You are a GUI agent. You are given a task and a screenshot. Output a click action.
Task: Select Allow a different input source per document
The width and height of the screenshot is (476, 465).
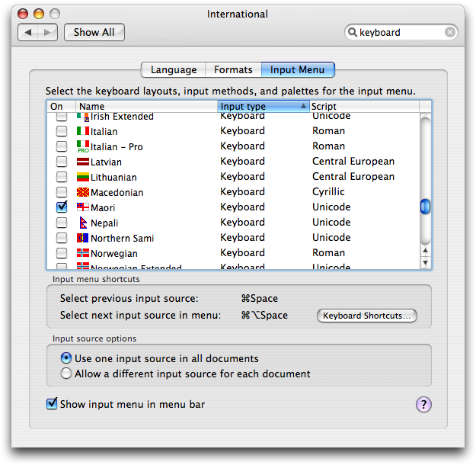(x=67, y=374)
